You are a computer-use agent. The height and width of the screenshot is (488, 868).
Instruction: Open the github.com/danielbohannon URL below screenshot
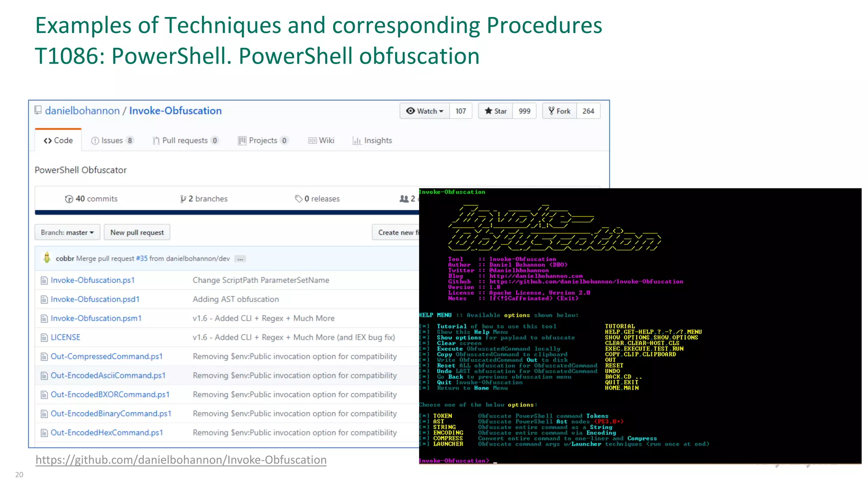(181, 460)
